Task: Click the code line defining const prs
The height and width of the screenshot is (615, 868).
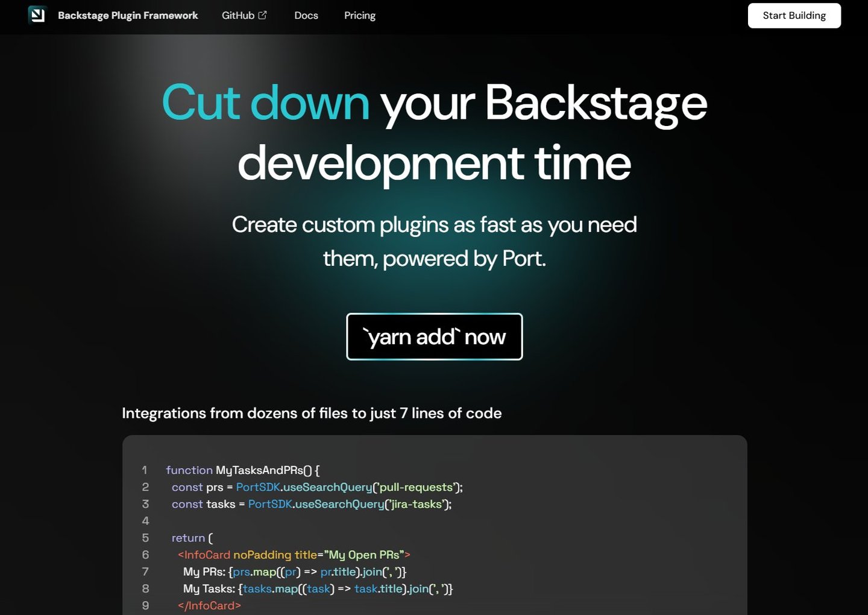Action: point(317,487)
